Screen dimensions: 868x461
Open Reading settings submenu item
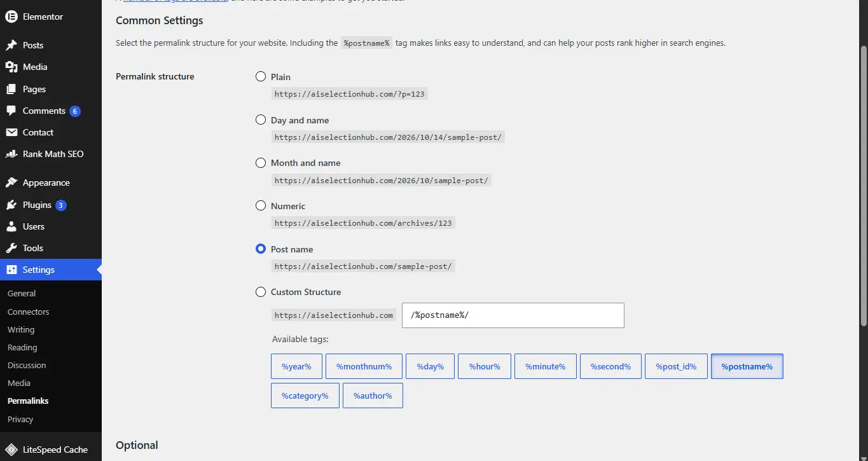pyautogui.click(x=22, y=347)
